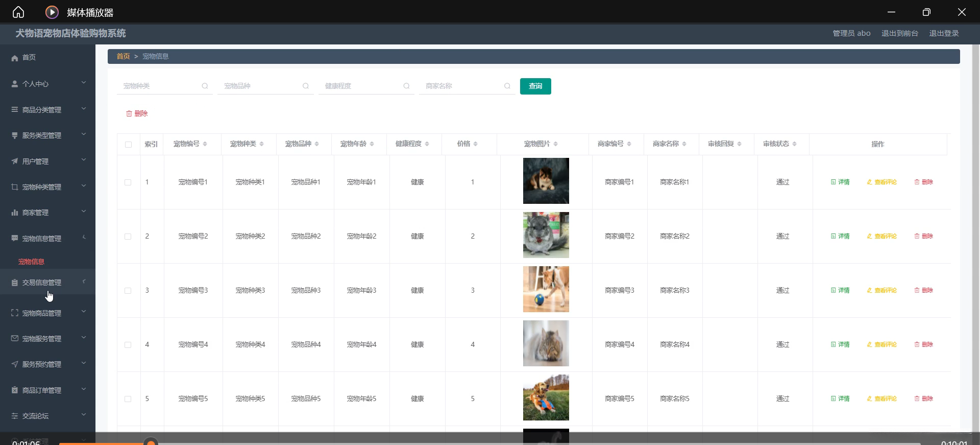Click the house icon beside 首页 in sidebar

pos(15,58)
